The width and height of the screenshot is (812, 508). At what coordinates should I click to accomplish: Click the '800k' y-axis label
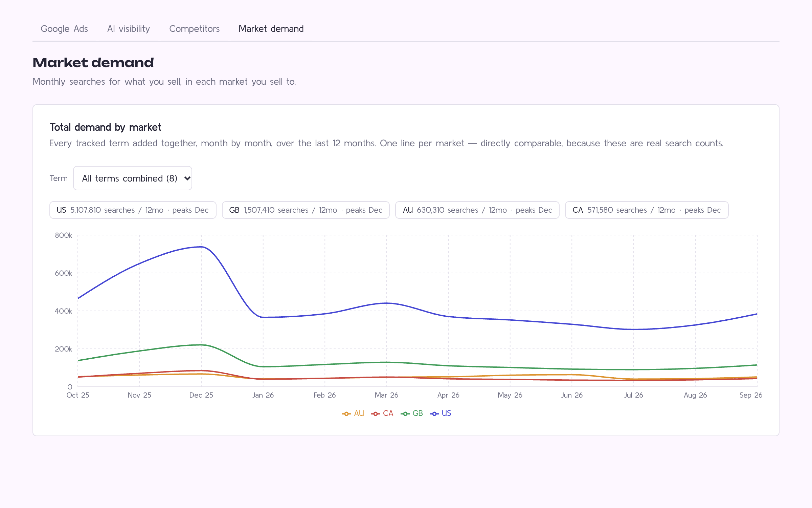pos(64,235)
